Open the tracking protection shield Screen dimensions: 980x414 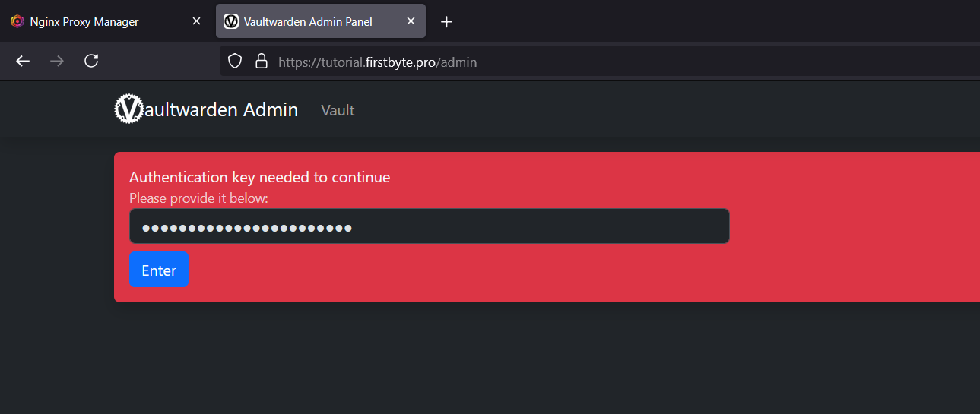[235, 62]
